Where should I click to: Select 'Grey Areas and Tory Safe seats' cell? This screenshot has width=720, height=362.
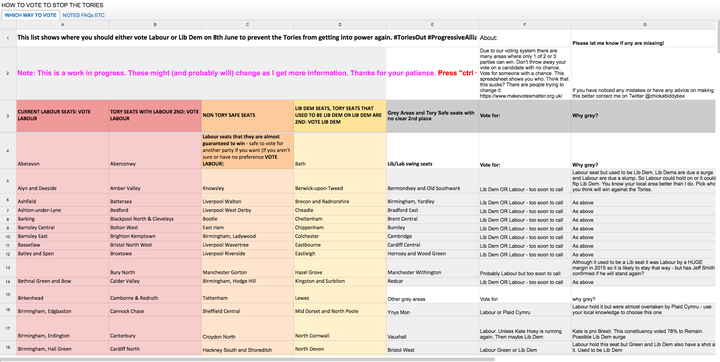432,116
